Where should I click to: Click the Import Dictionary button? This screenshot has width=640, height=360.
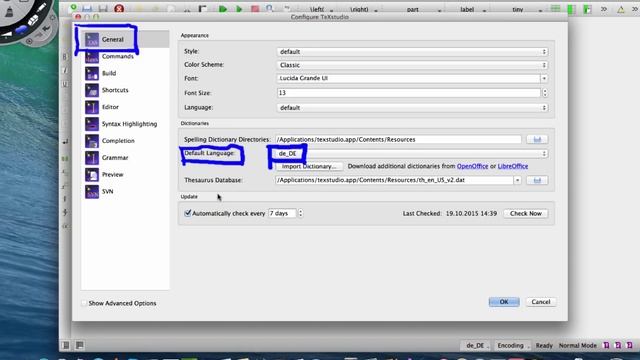(309, 167)
